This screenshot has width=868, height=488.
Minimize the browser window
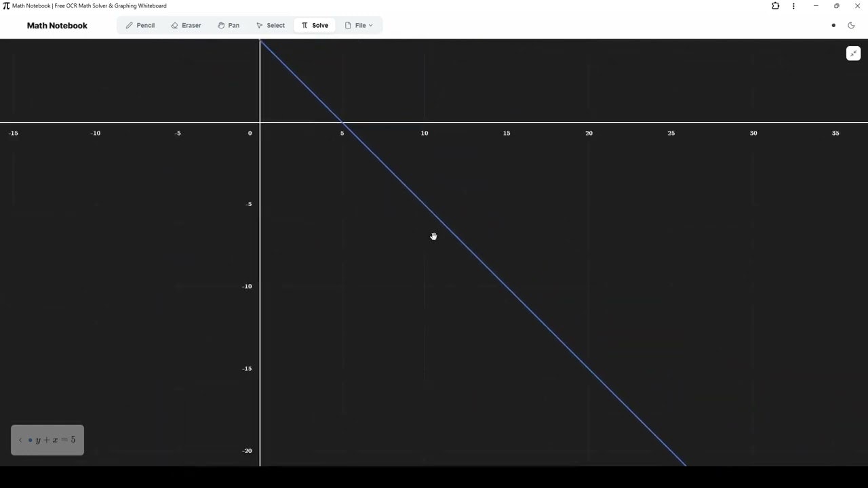tap(816, 6)
